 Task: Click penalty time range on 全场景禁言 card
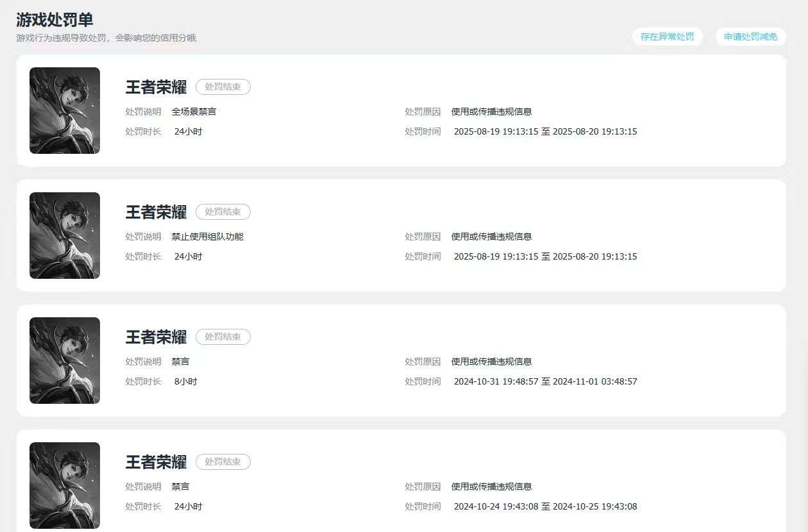pos(546,131)
